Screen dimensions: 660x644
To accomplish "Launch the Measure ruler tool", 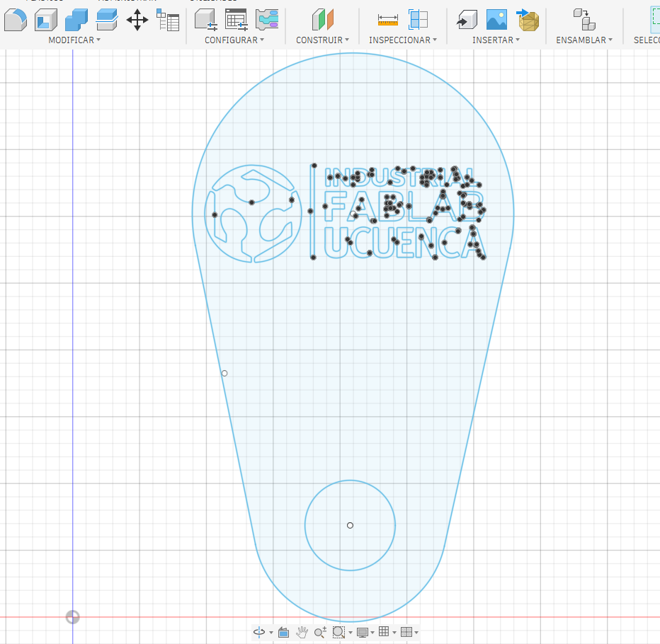I will pyautogui.click(x=387, y=20).
